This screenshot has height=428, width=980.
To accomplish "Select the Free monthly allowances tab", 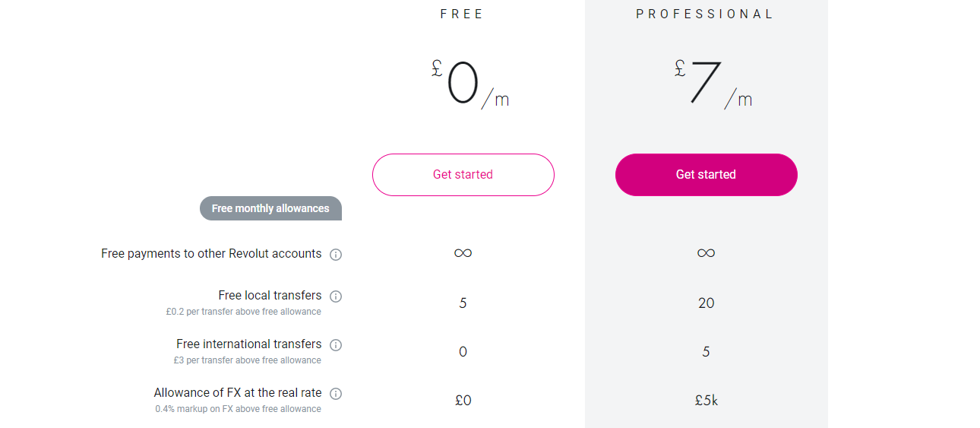I will point(270,208).
